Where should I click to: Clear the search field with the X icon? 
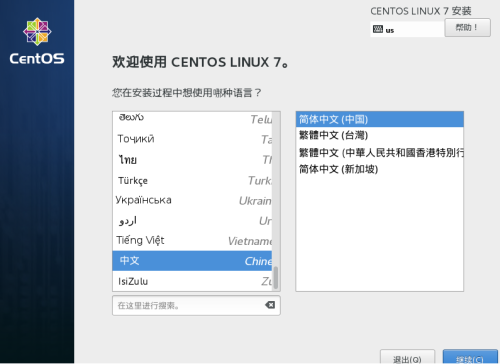[270, 305]
